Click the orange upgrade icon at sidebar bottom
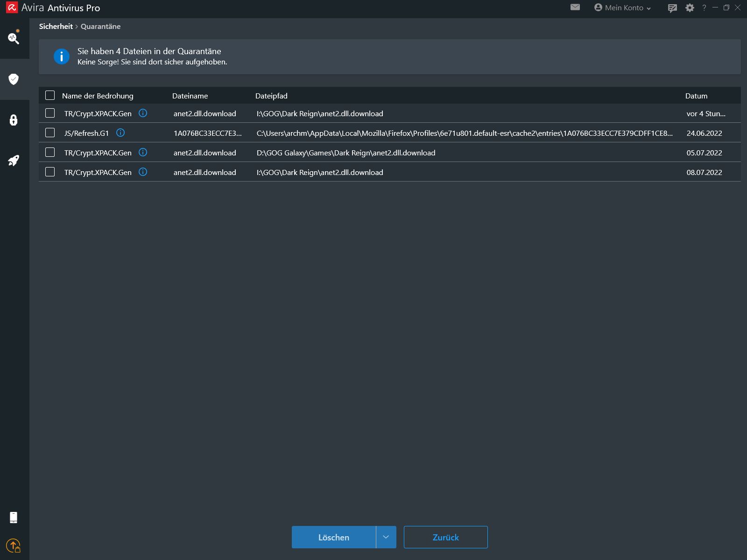The height and width of the screenshot is (560, 747). 14,546
